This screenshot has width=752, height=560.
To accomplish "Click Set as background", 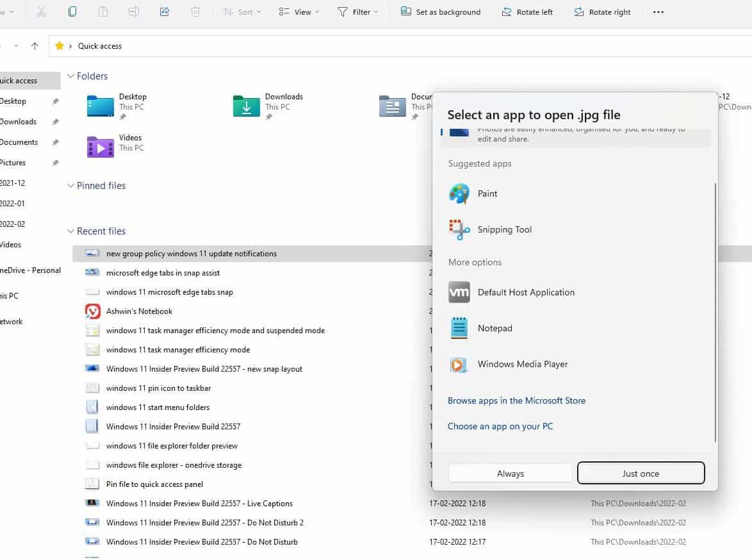I will 440,12.
